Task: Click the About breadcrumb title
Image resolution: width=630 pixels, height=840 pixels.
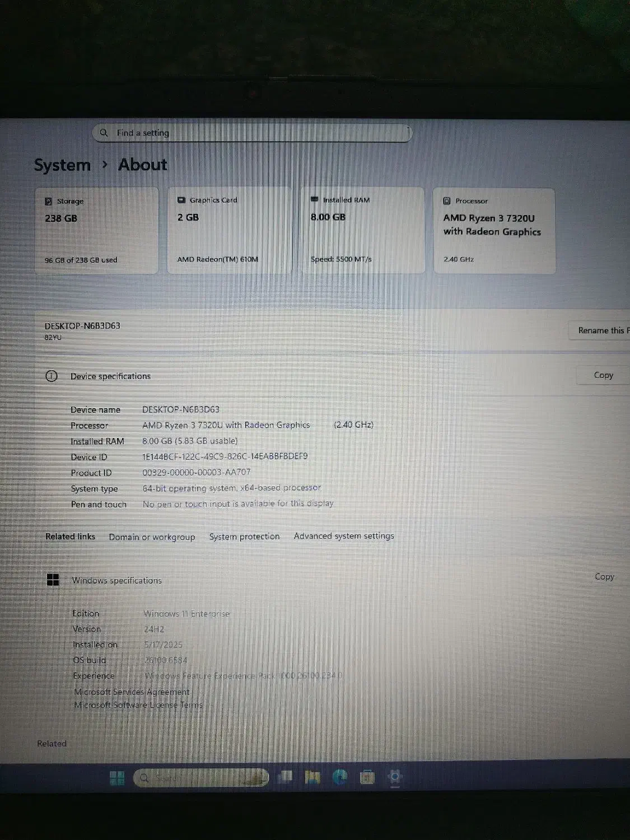Action: click(x=142, y=164)
